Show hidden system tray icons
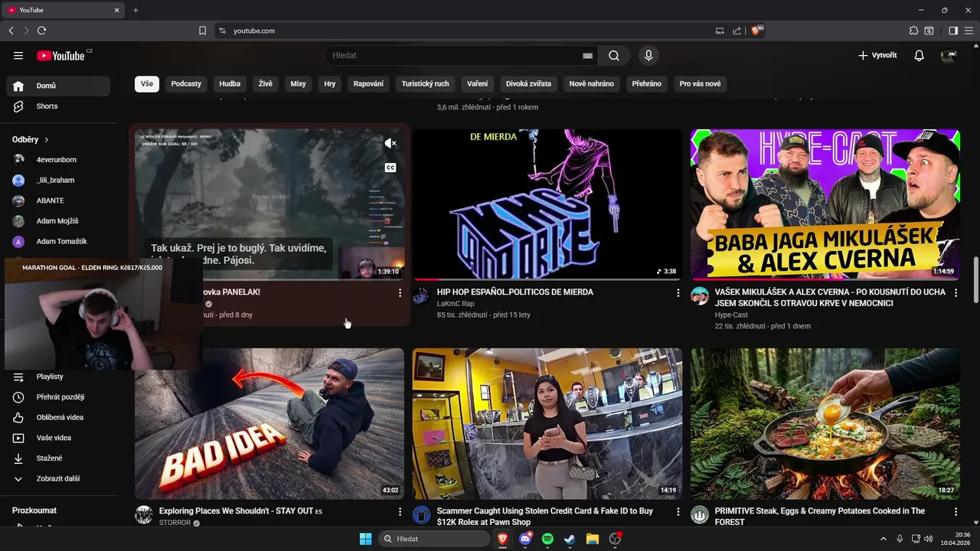Image resolution: width=980 pixels, height=551 pixels. point(883,539)
